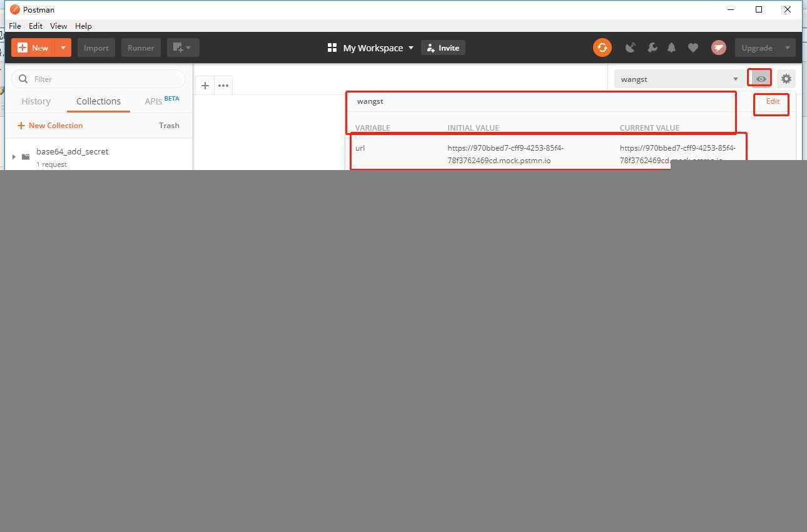The width and height of the screenshot is (807, 532).
Task: Click the new window icon button
Action: tap(183, 48)
